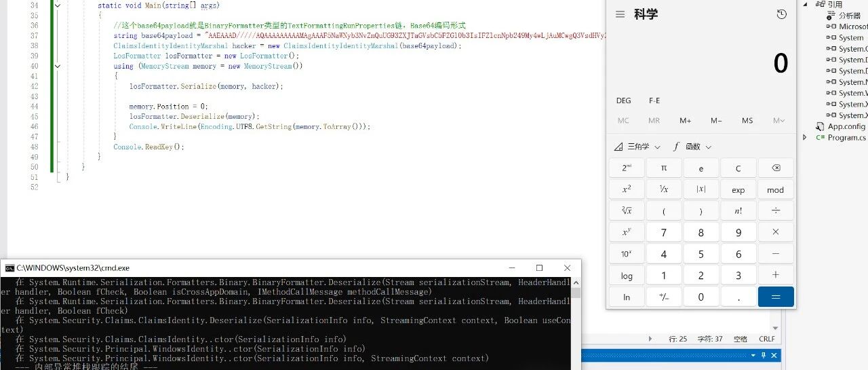
Task: Click the ln natural log button
Action: click(627, 297)
